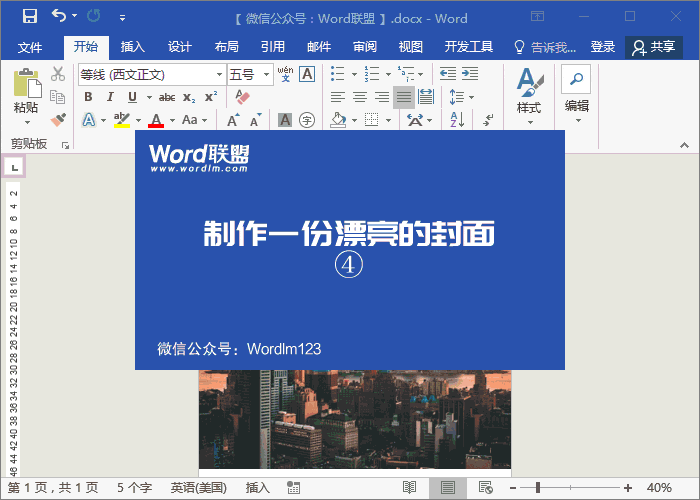
Task: Click the Distributed alignment icon
Action: [426, 97]
